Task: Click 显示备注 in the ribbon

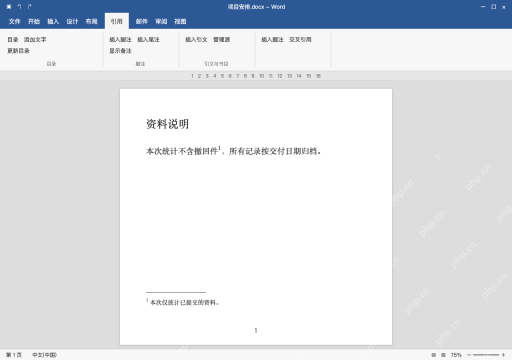Action: coord(120,51)
